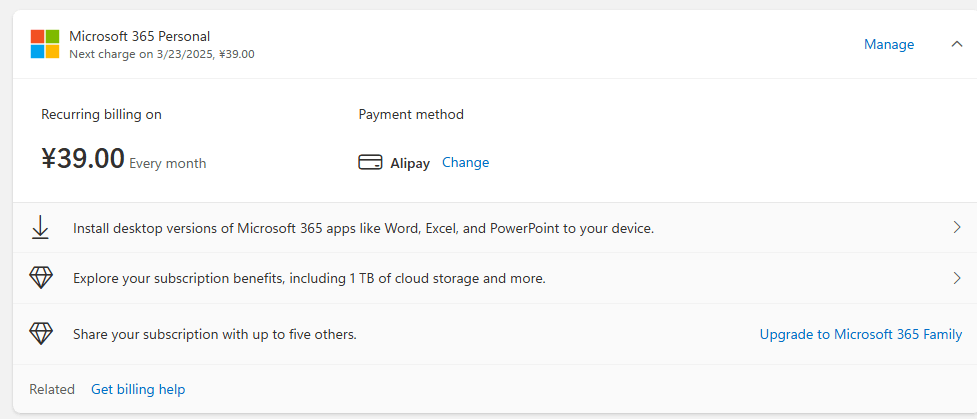Viewport: 977px width, 419px height.
Task: Click the credit card icon next to Alipay
Action: pos(370,163)
